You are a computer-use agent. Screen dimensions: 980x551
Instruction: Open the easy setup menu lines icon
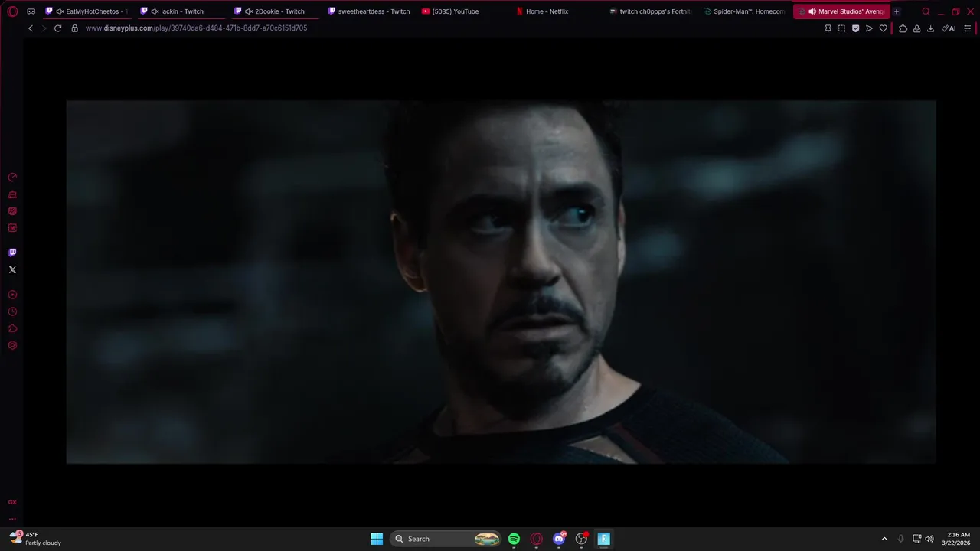[x=968, y=28]
